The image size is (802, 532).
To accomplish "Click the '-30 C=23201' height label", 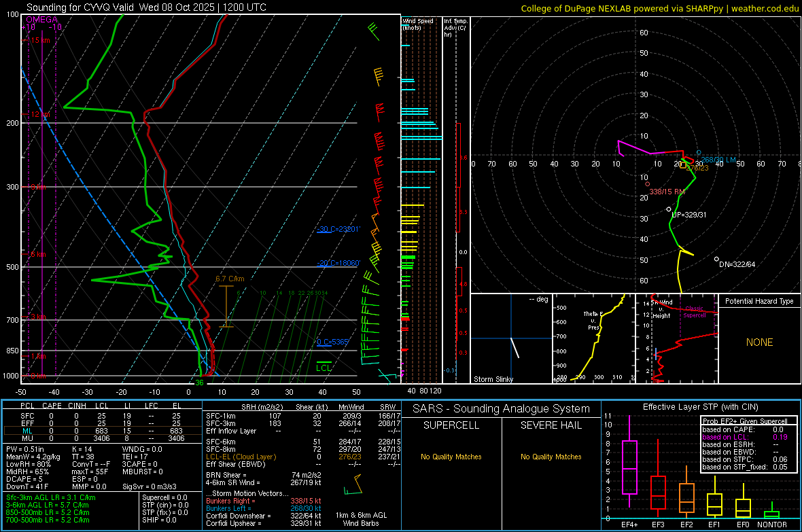I will click(x=338, y=229).
